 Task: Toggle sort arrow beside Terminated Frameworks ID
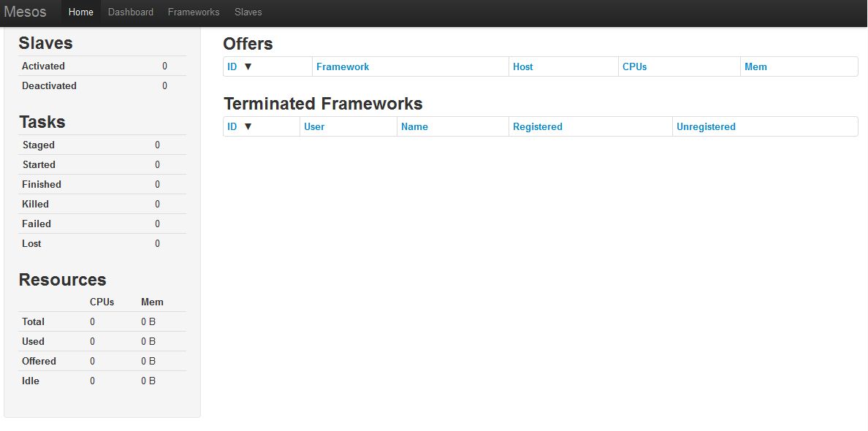pyautogui.click(x=248, y=126)
